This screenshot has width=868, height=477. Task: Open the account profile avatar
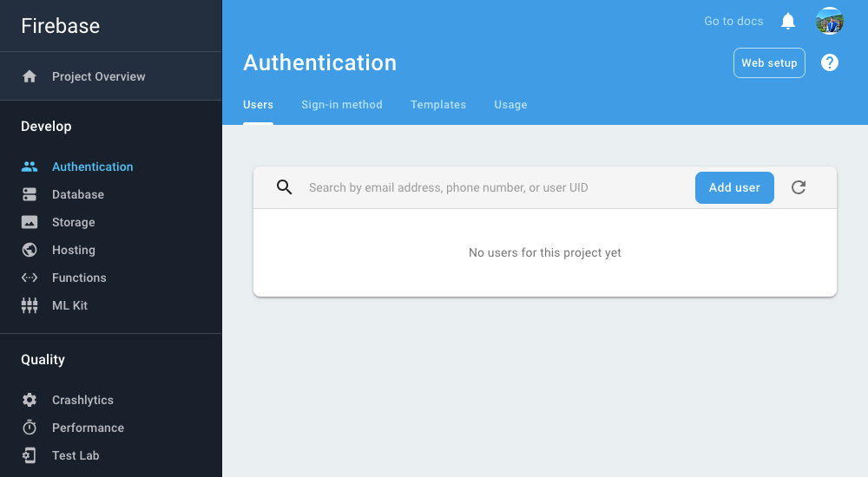(830, 21)
